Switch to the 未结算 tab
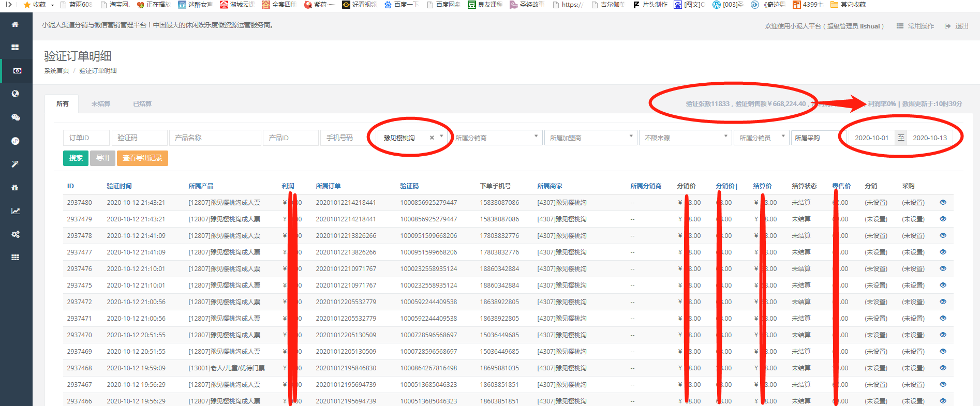 (101, 104)
